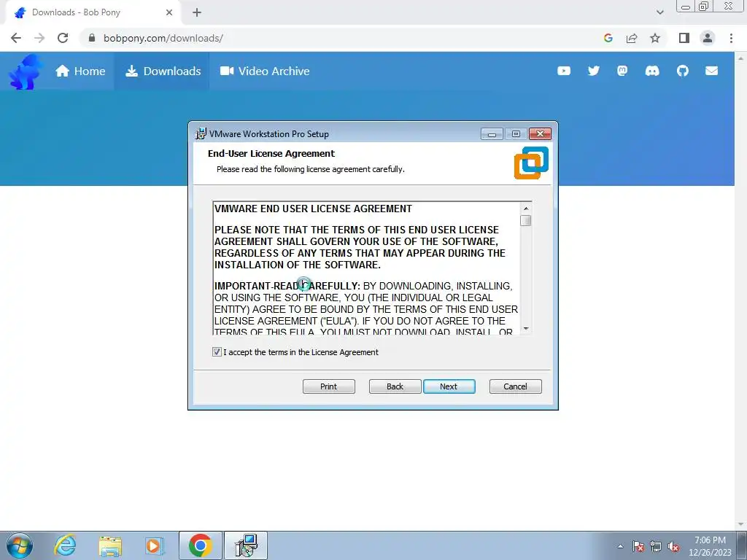Image resolution: width=747 pixels, height=560 pixels.
Task: Open the GitHub profile icon
Action: (x=683, y=71)
